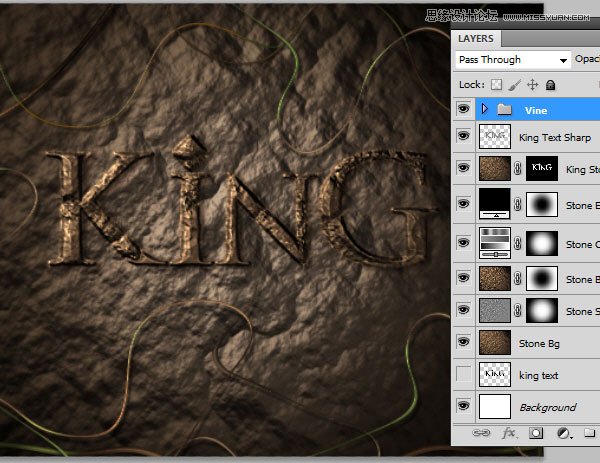This screenshot has height=463, width=600.
Task: Select the King Text Sharp layer name
Action: 555,137
